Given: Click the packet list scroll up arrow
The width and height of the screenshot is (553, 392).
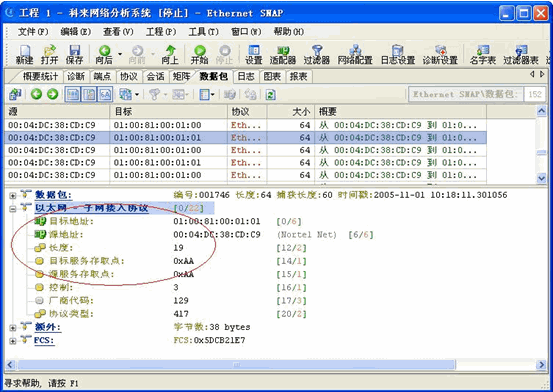Looking at the screenshot, I should (x=541, y=111).
